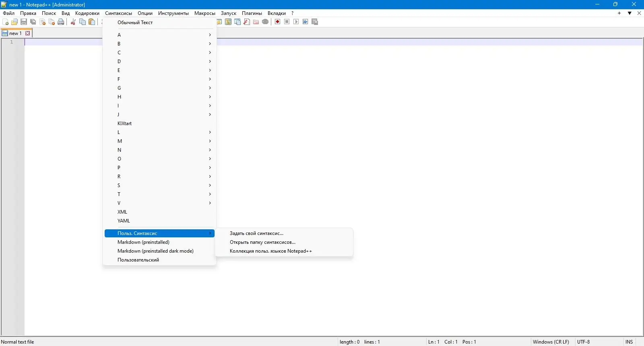Click UTF-8 encoding in status bar
This screenshot has height=346, width=644.
[x=584, y=342]
